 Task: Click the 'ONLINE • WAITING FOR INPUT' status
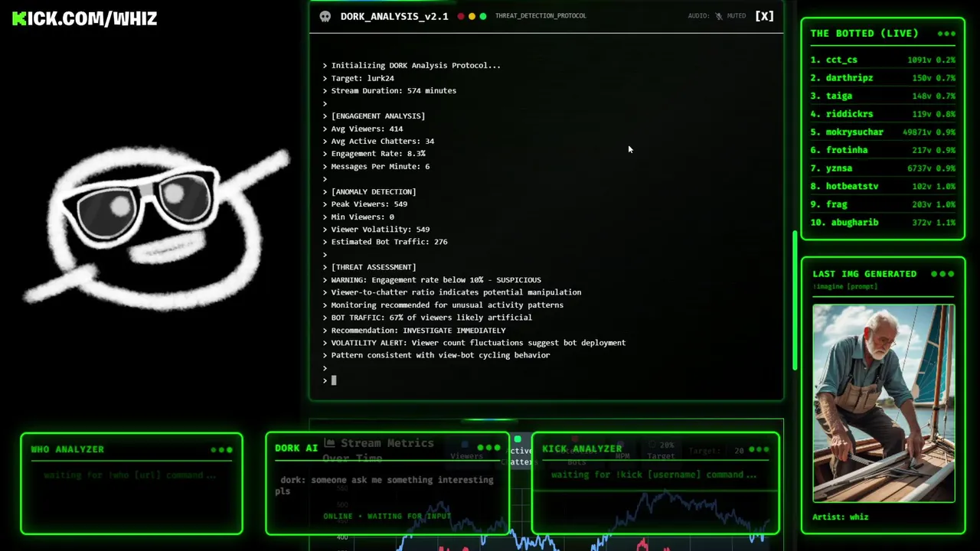pos(387,517)
